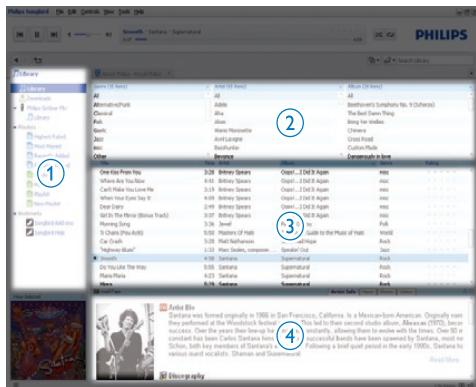Open the View menu

[x=109, y=12]
